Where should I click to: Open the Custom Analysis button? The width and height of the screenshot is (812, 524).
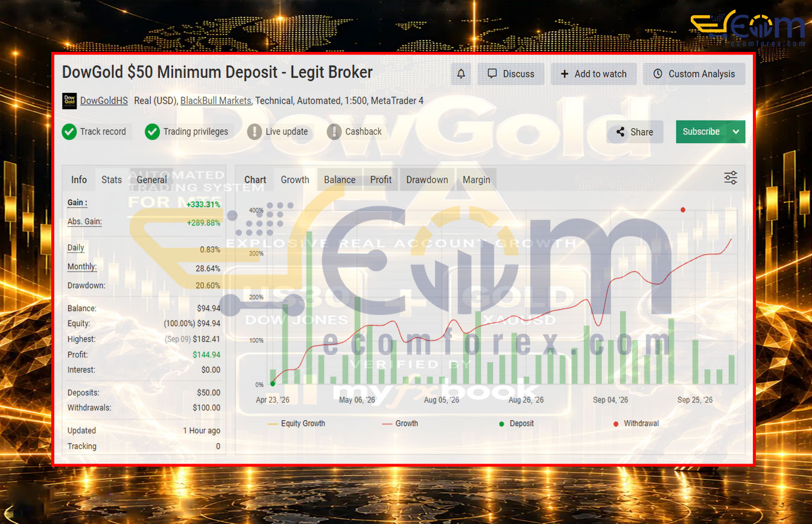coord(694,74)
